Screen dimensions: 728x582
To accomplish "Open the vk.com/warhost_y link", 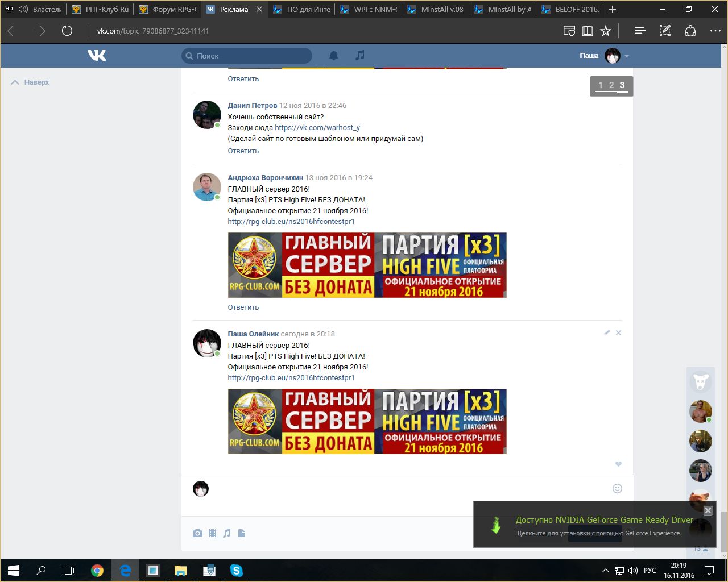I will point(317,128).
